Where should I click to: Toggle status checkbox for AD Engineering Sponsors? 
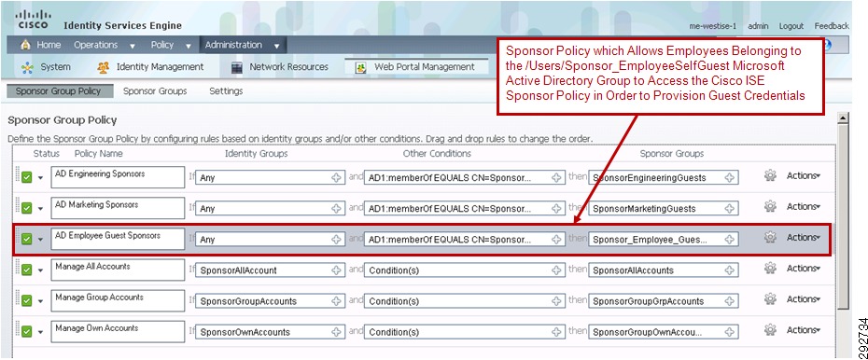(26, 177)
